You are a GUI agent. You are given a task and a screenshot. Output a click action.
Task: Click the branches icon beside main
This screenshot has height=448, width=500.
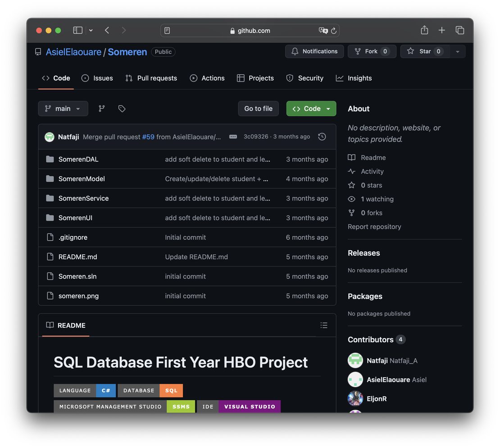point(101,108)
